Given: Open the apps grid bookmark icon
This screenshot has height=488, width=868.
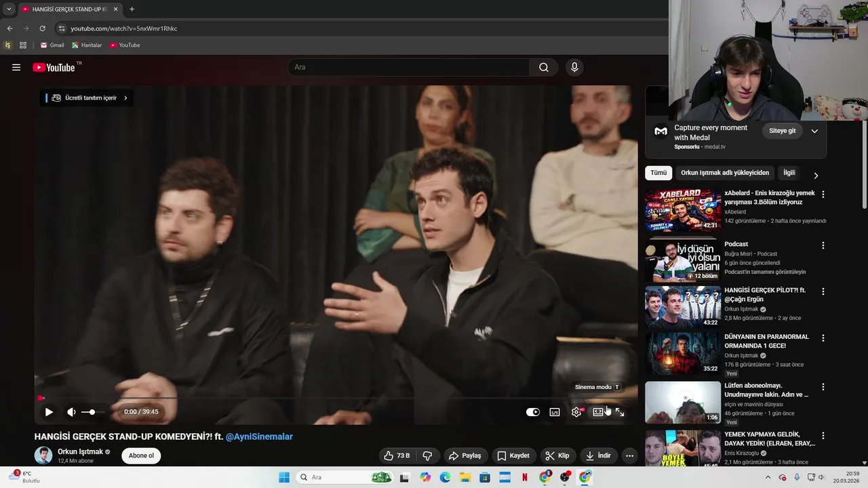Looking at the screenshot, I should coord(23,45).
